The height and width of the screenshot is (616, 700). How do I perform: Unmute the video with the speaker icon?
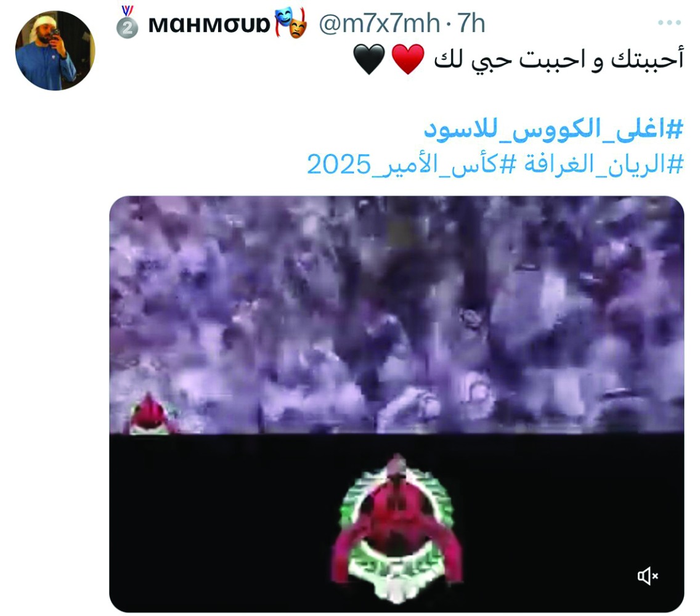click(648, 576)
